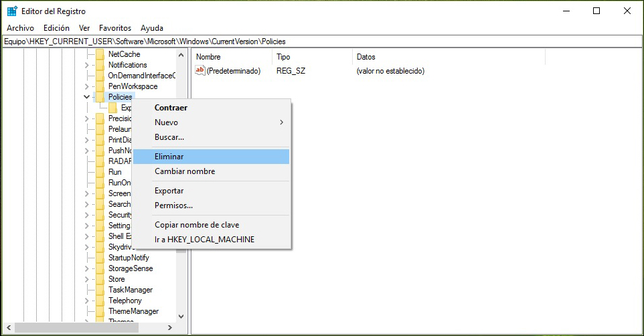Expand the Nuevo submenu arrow
Screen dimensions: 644x336
(281, 122)
